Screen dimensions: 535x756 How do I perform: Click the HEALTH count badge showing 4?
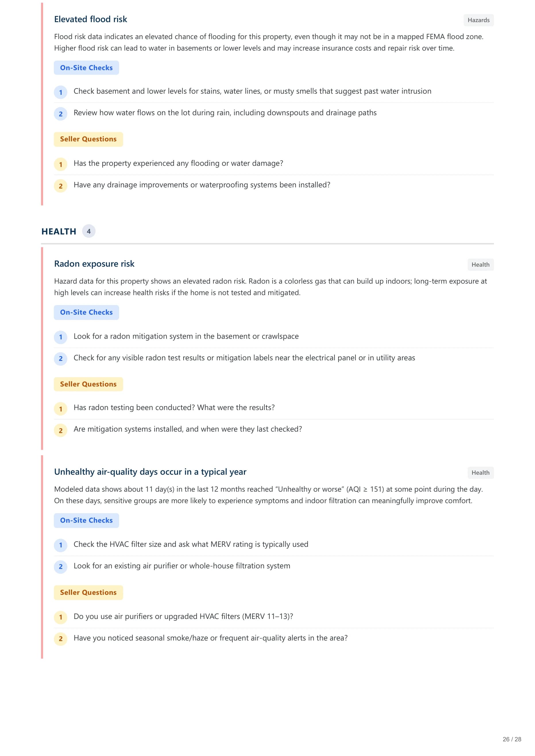89,231
